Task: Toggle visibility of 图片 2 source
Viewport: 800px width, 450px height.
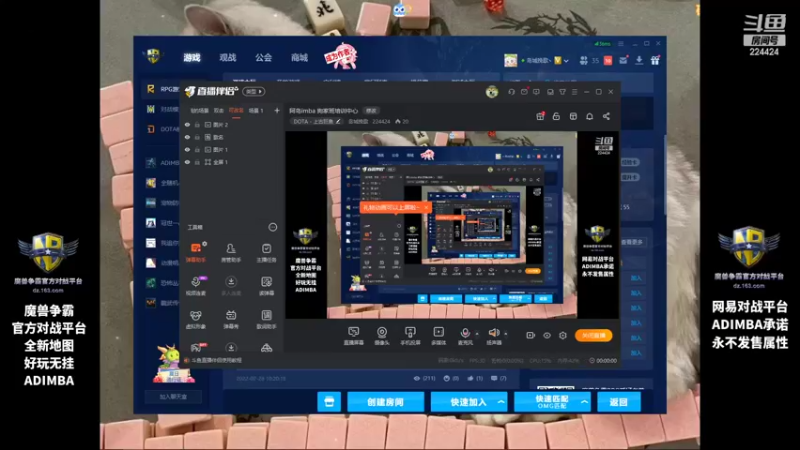Action: (187, 124)
